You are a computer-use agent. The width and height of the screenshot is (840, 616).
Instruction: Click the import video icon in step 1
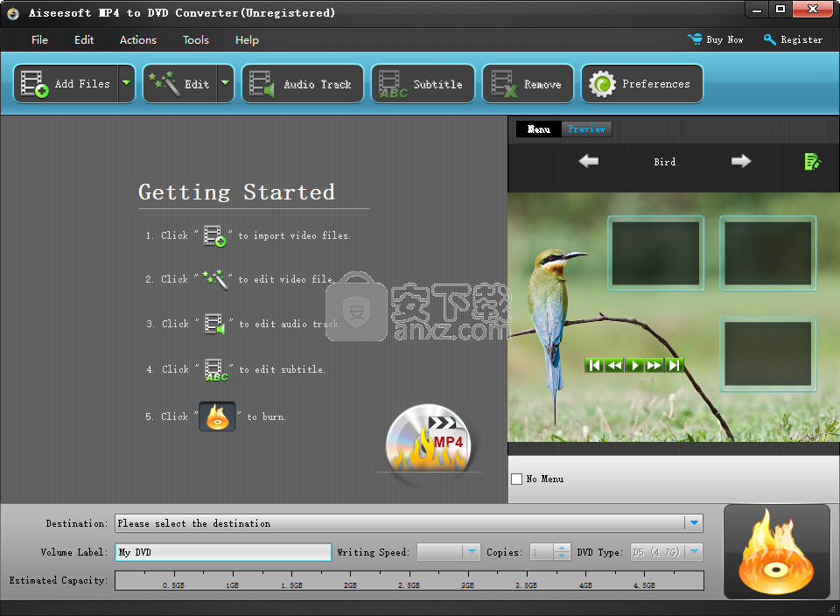click(215, 235)
